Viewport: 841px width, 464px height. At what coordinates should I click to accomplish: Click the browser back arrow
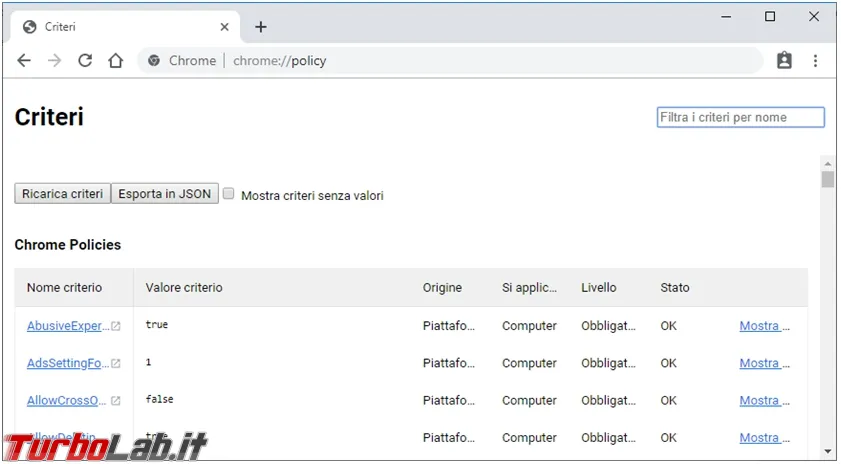click(x=24, y=61)
